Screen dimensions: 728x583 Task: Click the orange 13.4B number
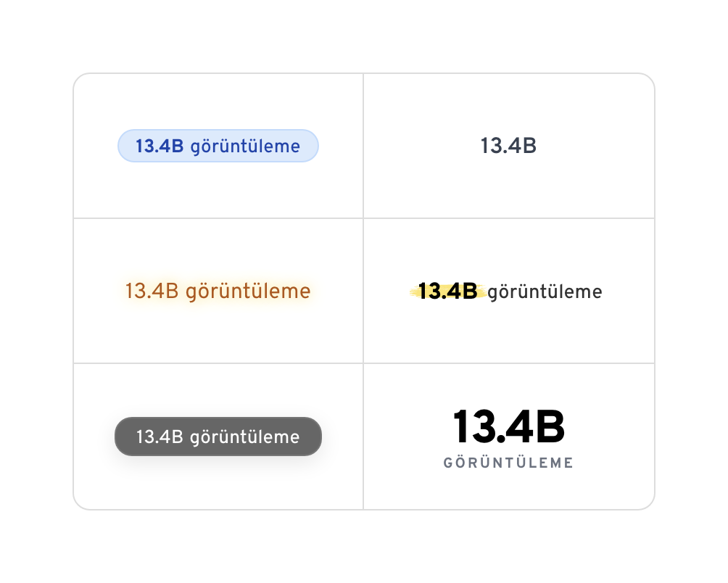coord(152,291)
